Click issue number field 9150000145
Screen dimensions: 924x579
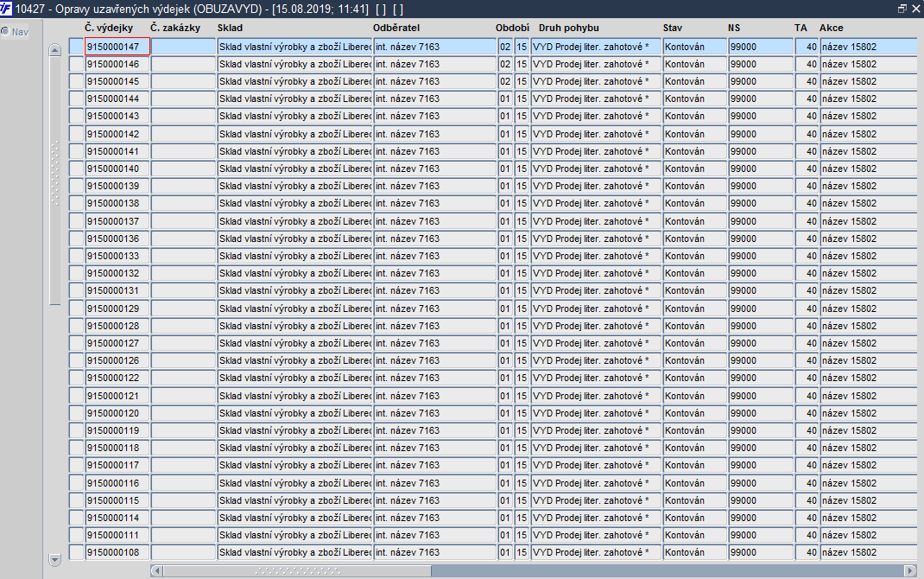click(117, 81)
